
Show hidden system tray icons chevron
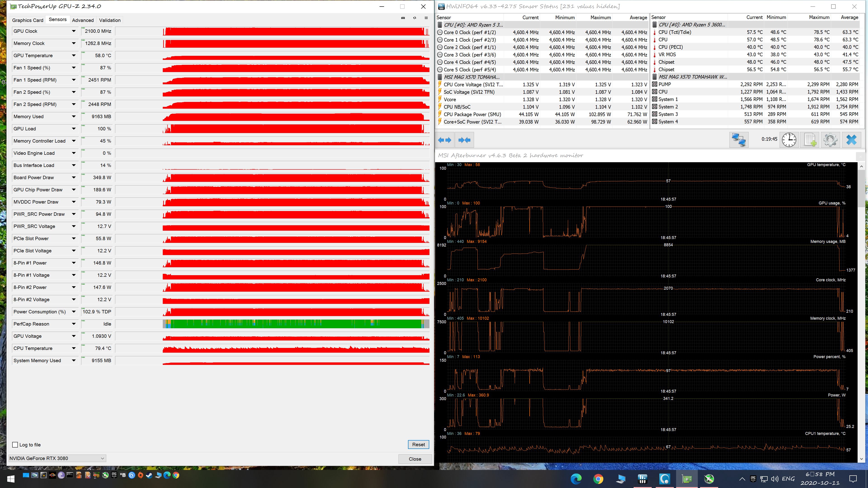pyautogui.click(x=742, y=479)
